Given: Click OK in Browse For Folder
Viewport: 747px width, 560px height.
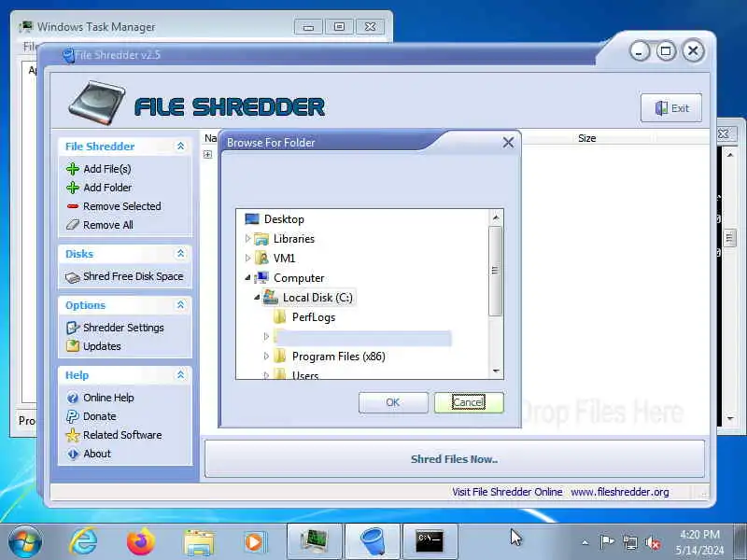Looking at the screenshot, I should tap(393, 402).
